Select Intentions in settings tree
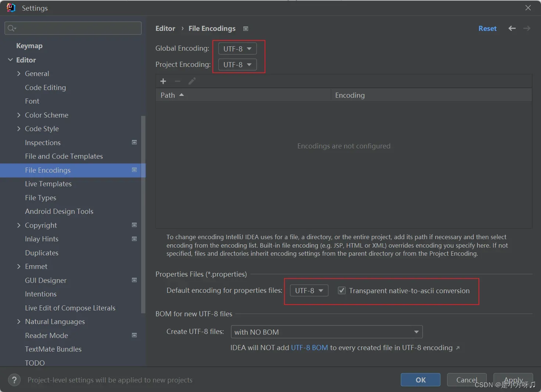541x392 pixels. 41,294
